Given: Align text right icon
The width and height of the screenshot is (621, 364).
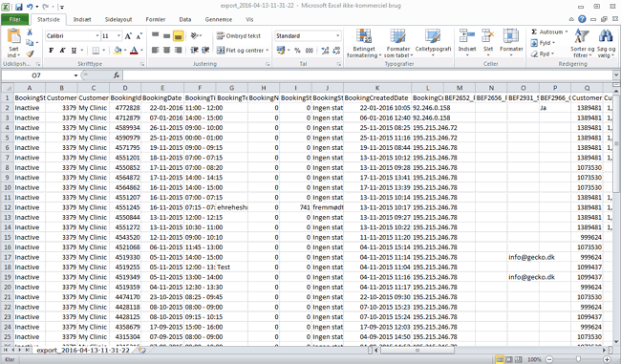Looking at the screenshot, I should [179, 51].
